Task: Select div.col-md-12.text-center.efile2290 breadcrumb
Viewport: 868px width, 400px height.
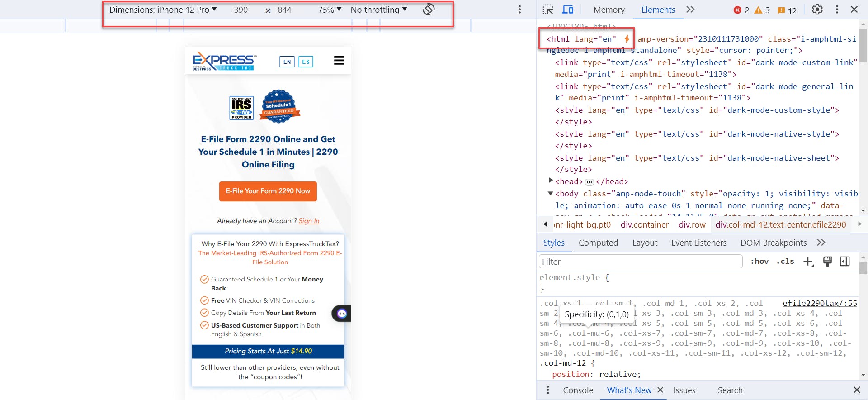Action: pos(780,225)
